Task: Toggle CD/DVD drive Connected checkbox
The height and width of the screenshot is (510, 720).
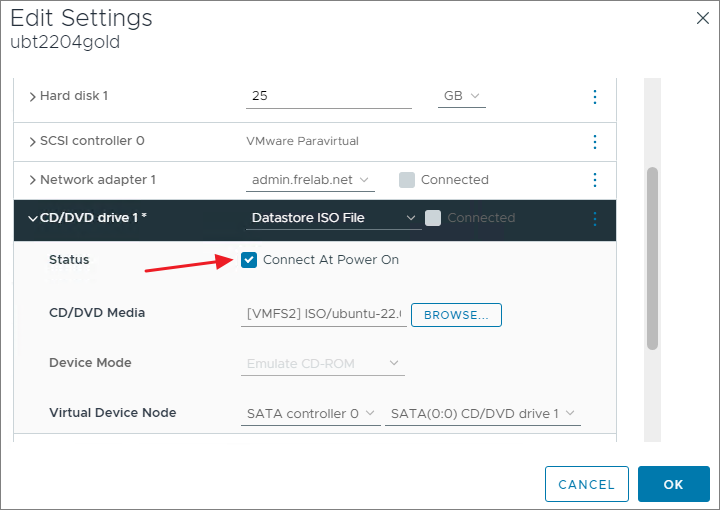Action: (433, 218)
